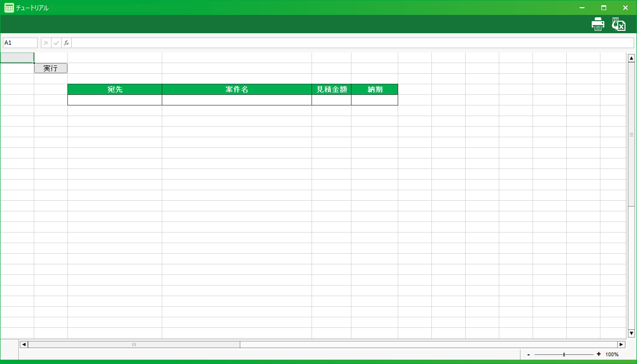Open the fx insert function icon

click(66, 43)
